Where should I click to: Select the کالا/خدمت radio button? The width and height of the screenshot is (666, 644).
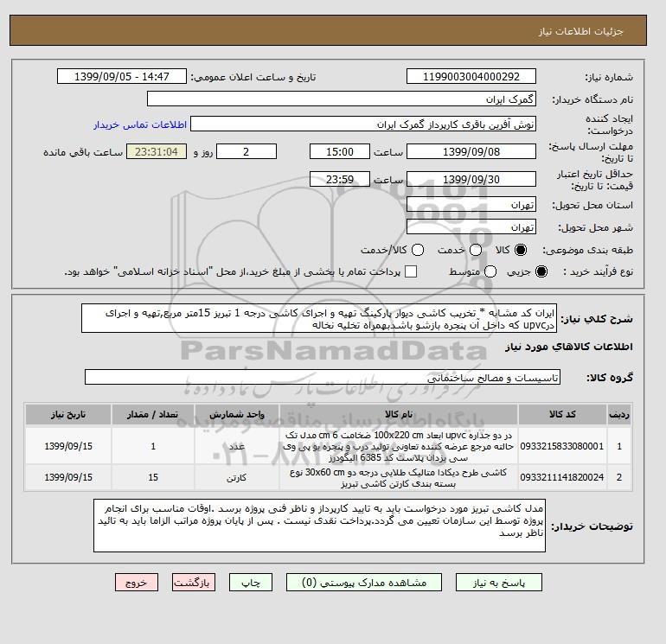click(x=418, y=250)
